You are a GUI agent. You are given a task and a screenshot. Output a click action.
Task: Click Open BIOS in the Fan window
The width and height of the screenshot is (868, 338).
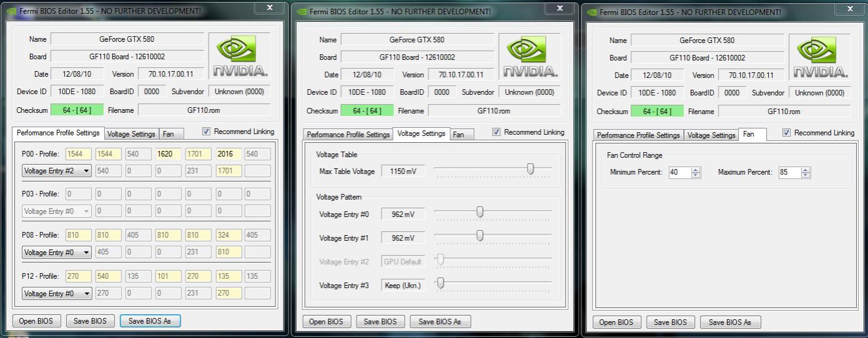click(617, 322)
